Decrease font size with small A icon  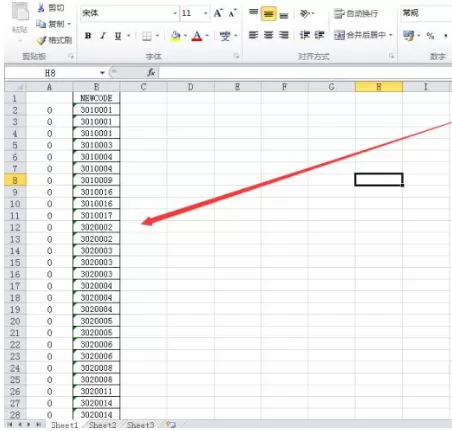(x=233, y=13)
